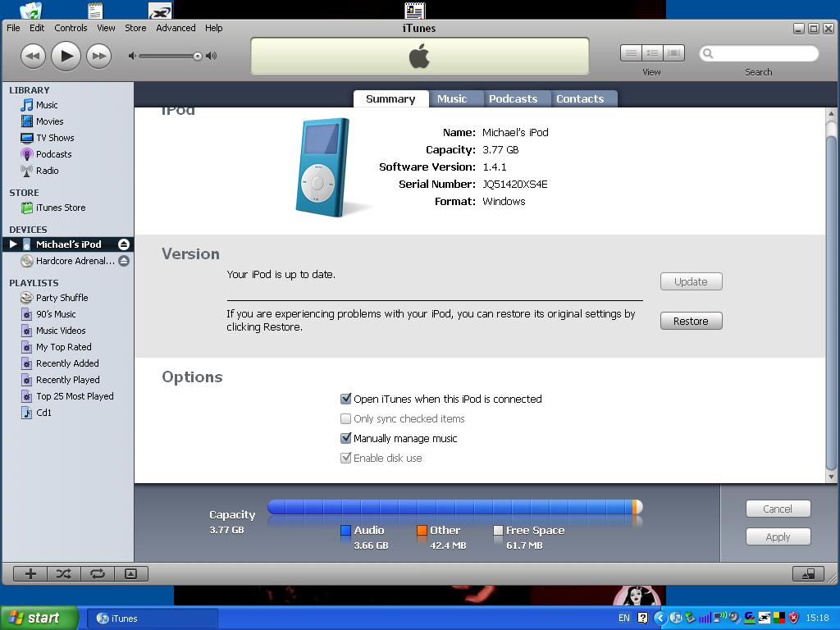Switch to the Music tab

(452, 98)
